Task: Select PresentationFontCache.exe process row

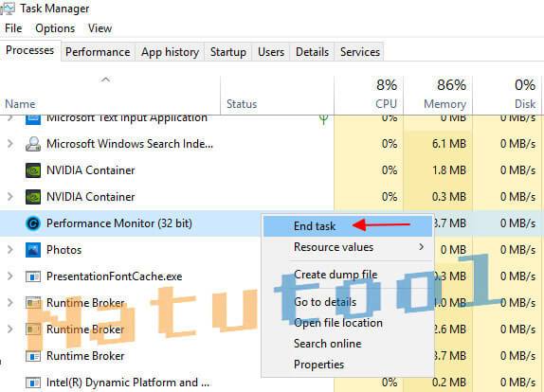Action: [x=131, y=276]
